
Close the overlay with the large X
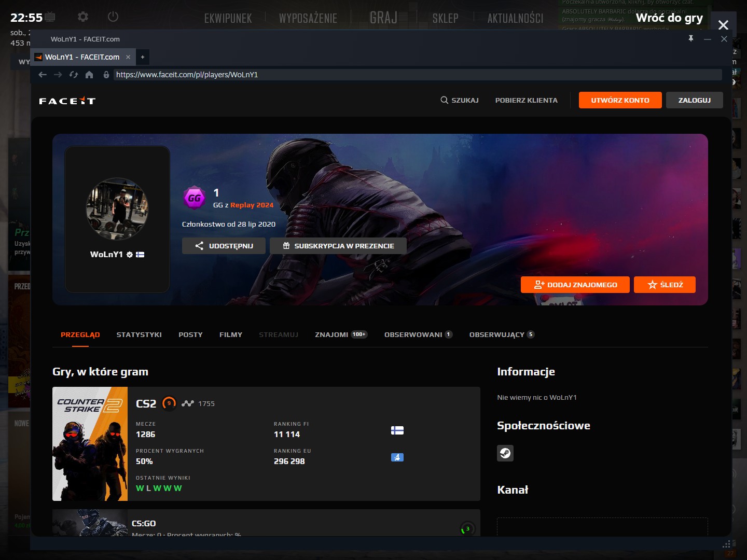pyautogui.click(x=723, y=25)
